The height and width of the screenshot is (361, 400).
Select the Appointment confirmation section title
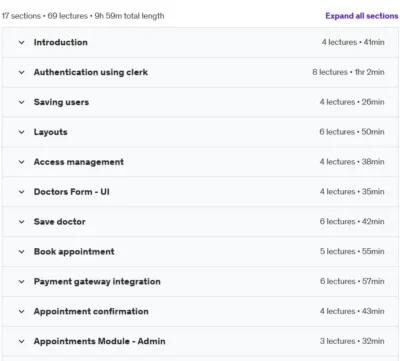(x=91, y=311)
